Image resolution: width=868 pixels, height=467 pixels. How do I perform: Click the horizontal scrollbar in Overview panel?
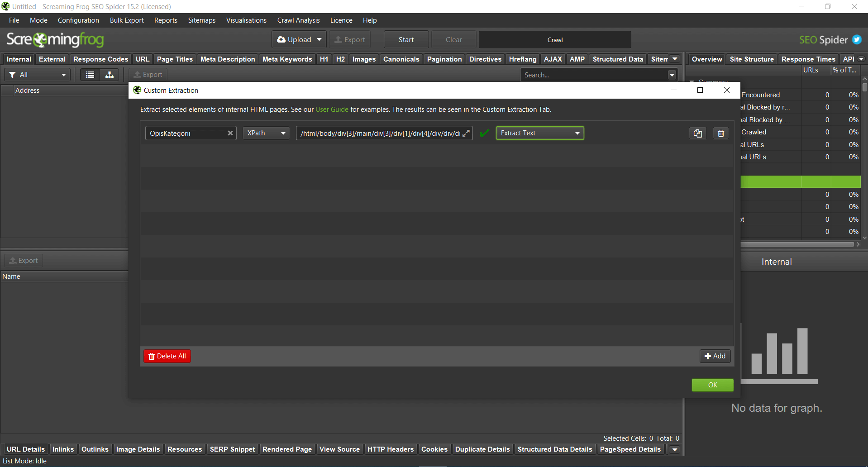click(796, 244)
